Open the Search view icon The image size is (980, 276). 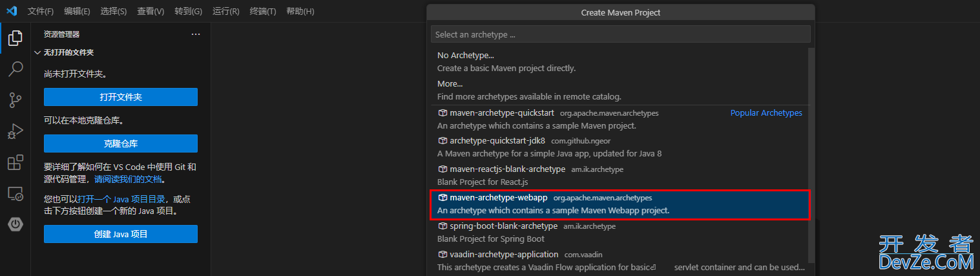(x=16, y=69)
